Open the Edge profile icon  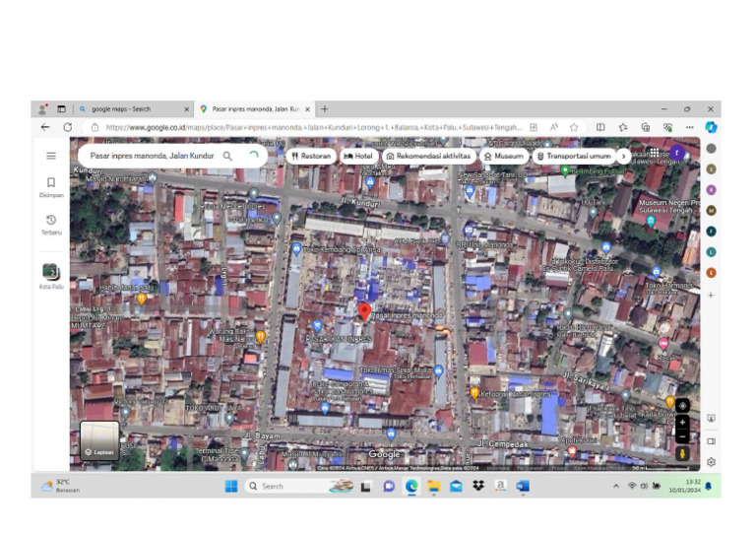(43, 109)
